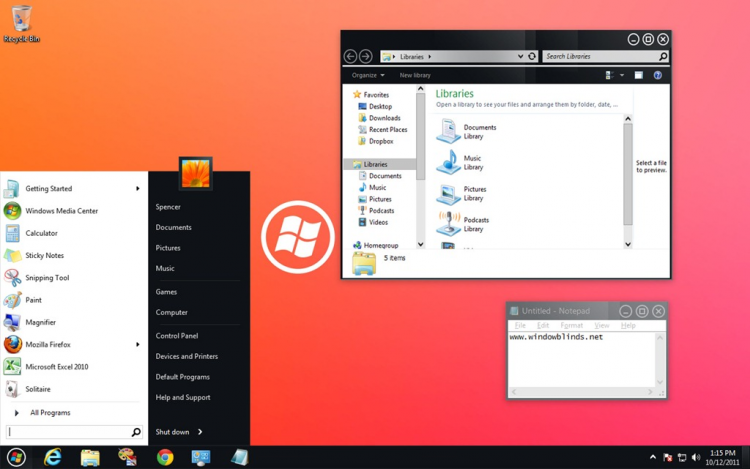Expand the Mozilla Firefox jump list arrow
This screenshot has height=469, width=750.
(x=138, y=345)
